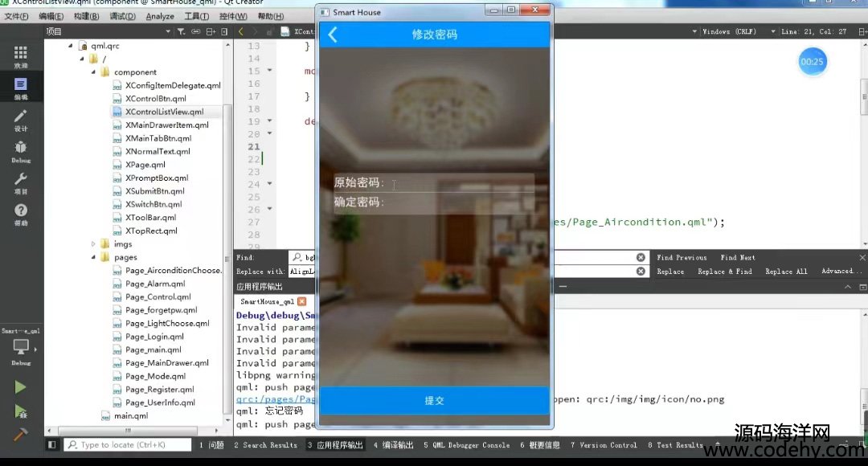Click Replace All button
Screen dimensions: 868x466
click(x=786, y=272)
